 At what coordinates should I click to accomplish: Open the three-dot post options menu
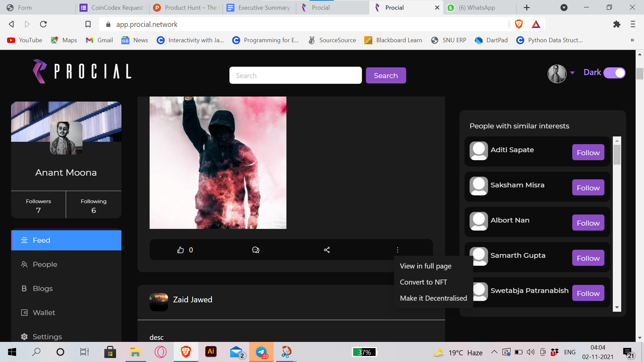click(x=397, y=250)
